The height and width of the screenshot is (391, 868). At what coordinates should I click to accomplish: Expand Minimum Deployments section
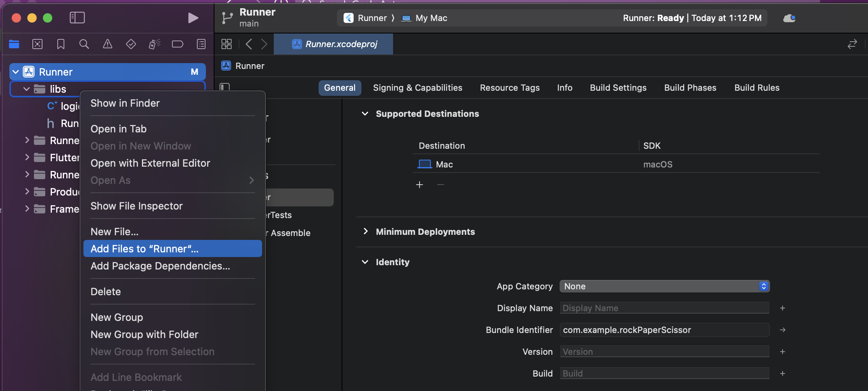point(365,231)
